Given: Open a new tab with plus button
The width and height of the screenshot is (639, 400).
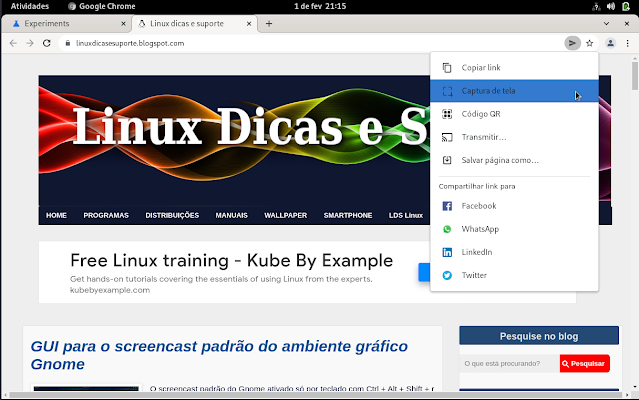Looking at the screenshot, I should coord(269,24).
